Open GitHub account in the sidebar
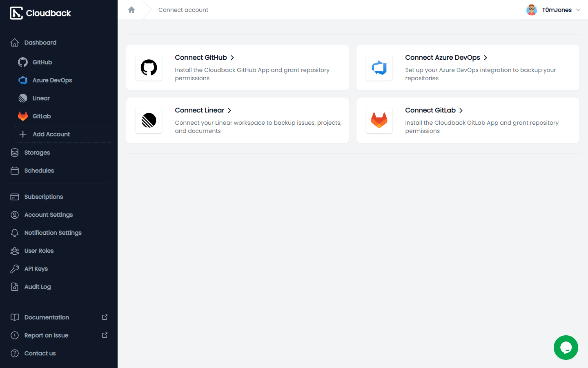This screenshot has width=588, height=368. 63,62
